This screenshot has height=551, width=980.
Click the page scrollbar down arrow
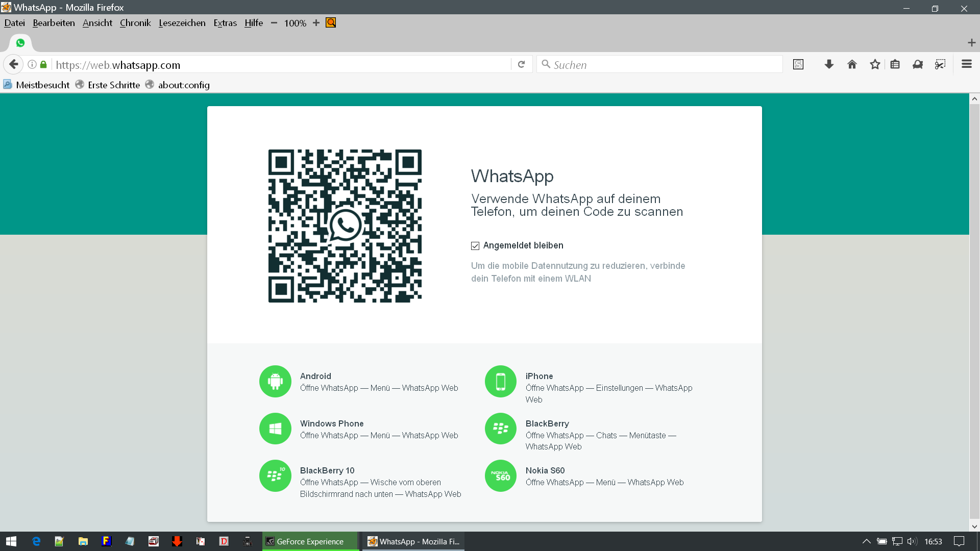click(x=974, y=526)
